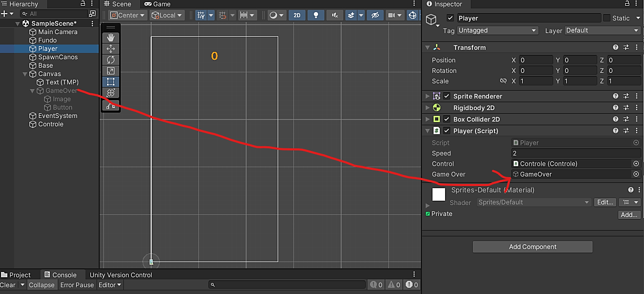Image resolution: width=644 pixels, height=294 pixels.
Task: Toggle grid visibility icon in Scene toolbar
Action: (201, 15)
